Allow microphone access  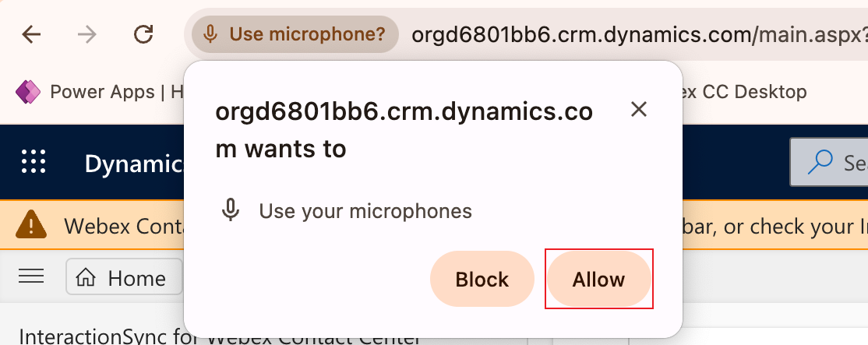598,280
